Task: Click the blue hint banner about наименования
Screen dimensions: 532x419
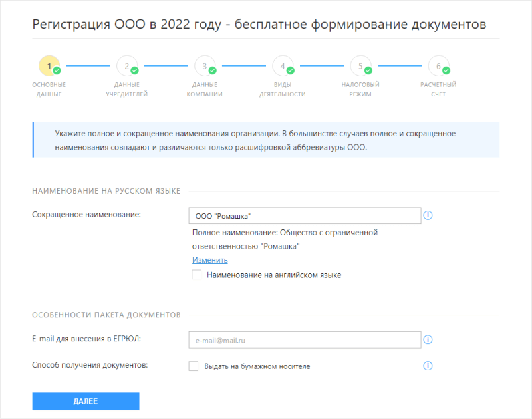Action: click(x=266, y=140)
